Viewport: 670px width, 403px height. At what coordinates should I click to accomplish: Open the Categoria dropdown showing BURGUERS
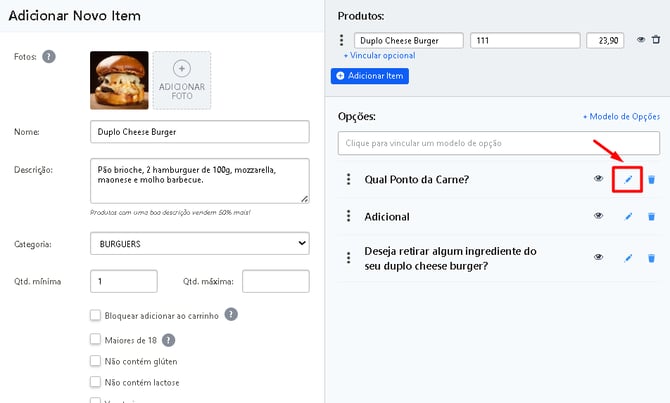tap(200, 243)
